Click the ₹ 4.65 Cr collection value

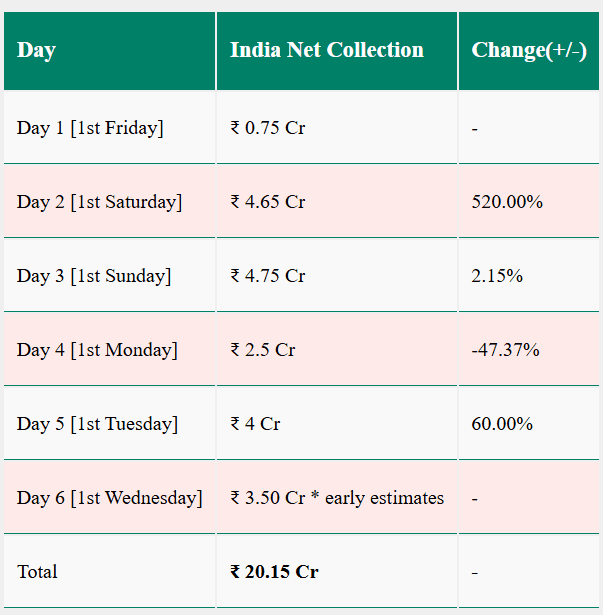click(x=268, y=202)
